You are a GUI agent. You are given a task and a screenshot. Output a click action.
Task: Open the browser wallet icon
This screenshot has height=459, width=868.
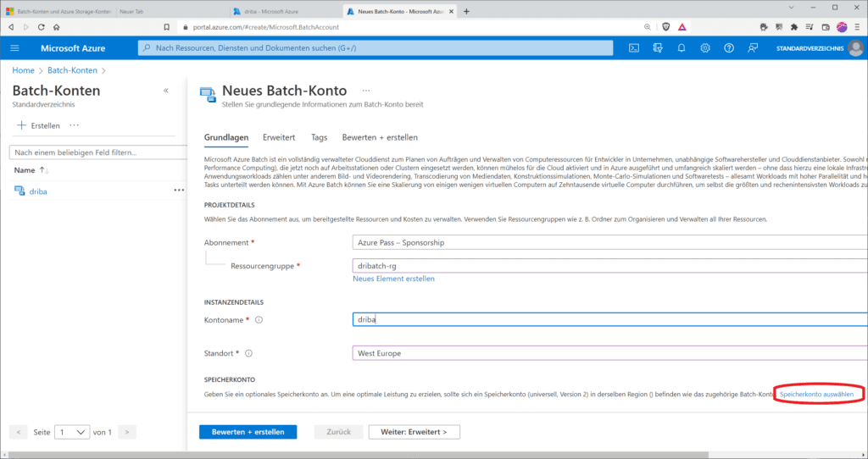click(826, 26)
